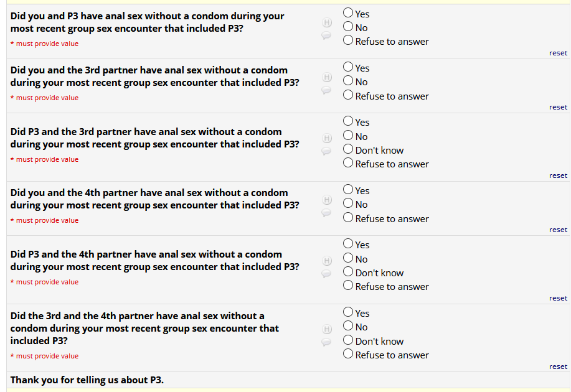View history icon for 'P3 and the 4th partner' question
Viewport: 571px width, 392px height.
326,261
